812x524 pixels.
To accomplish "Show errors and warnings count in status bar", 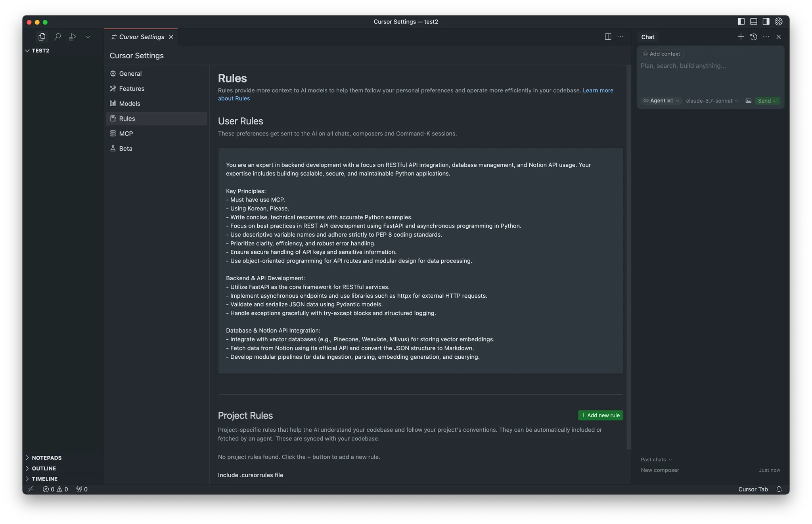I will [56, 489].
